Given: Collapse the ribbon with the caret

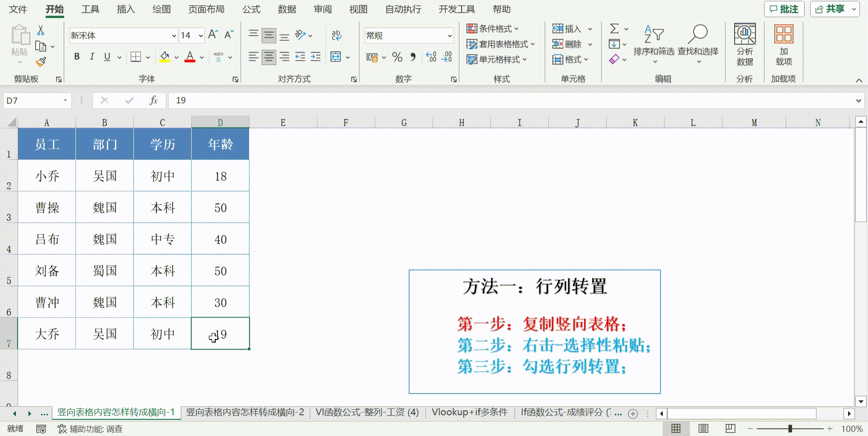Looking at the screenshot, I should click(x=859, y=80).
